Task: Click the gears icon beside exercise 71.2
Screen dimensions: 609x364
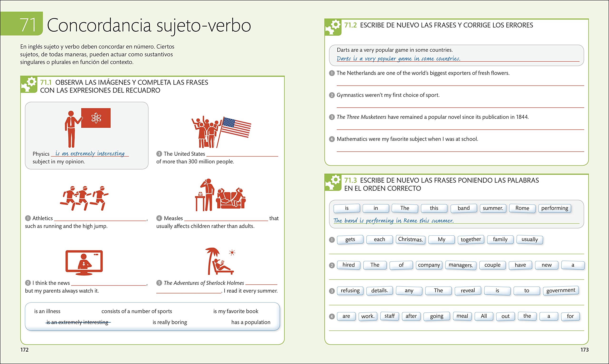Action: (x=333, y=27)
